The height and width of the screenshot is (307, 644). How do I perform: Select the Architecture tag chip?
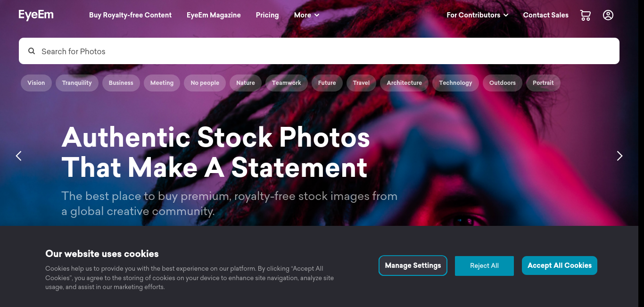pos(404,83)
